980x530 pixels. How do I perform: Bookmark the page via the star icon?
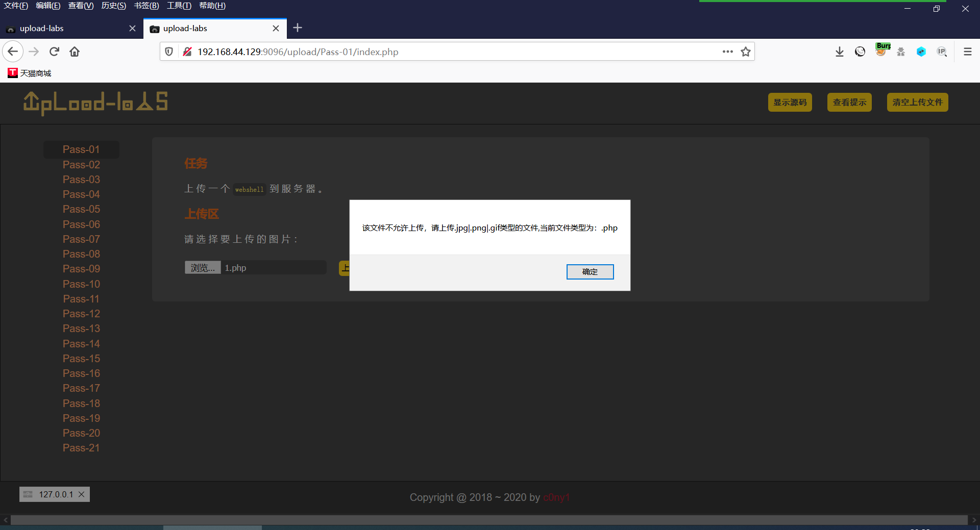[x=745, y=51]
